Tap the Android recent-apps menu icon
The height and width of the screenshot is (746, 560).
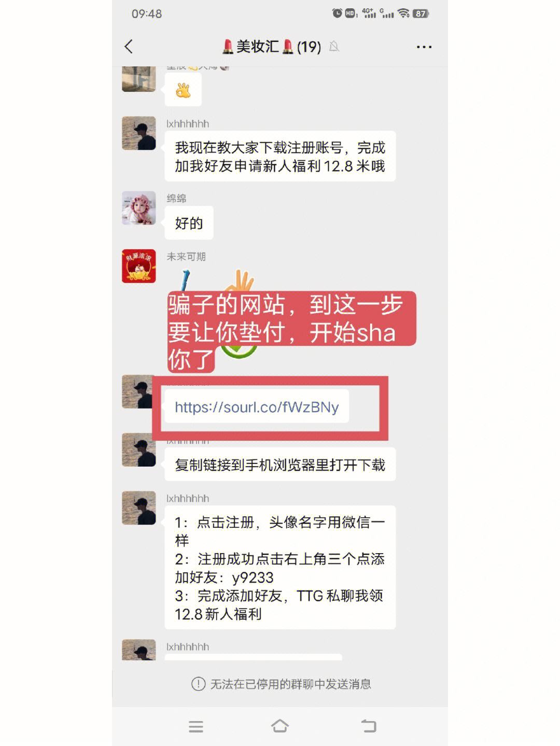196,726
